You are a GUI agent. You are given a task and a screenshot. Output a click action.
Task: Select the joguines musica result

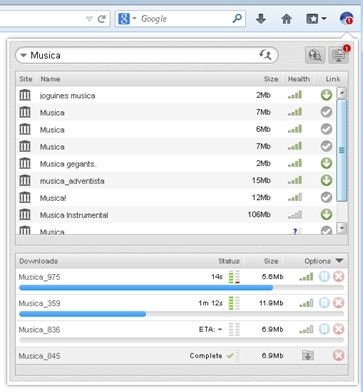67,96
